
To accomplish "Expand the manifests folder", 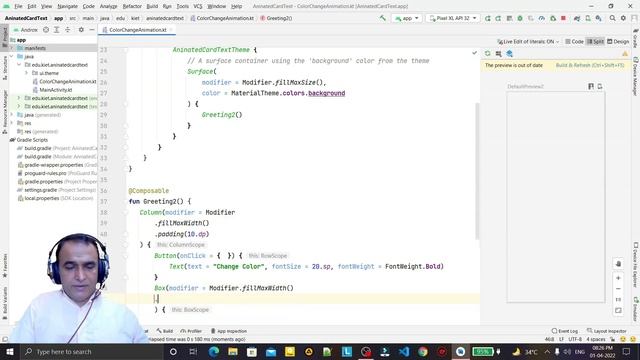I will click(12, 48).
